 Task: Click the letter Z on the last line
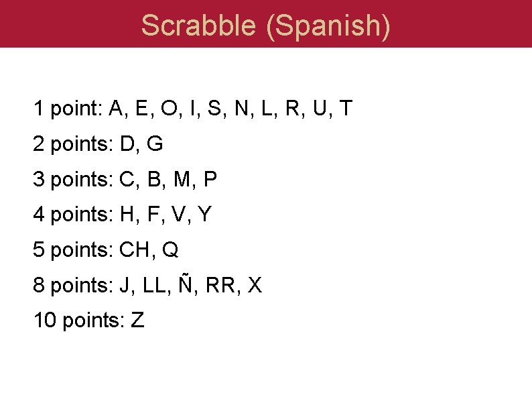tap(138, 320)
